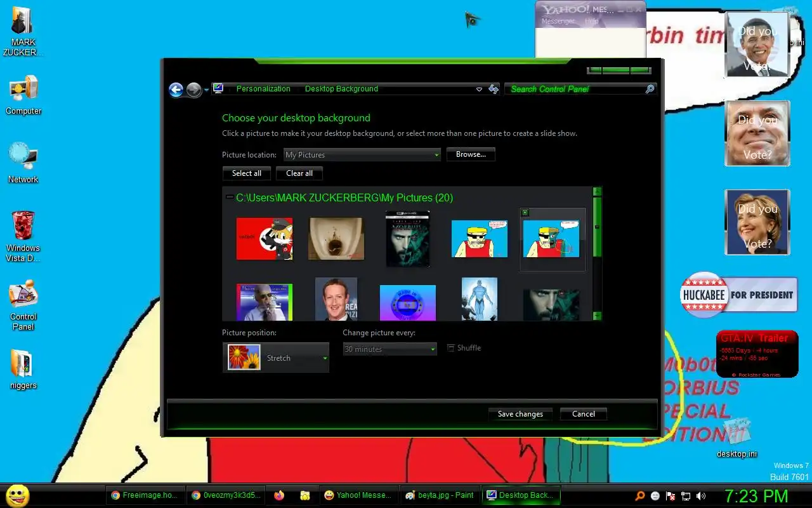812x508 pixels.
Task: Select the man on phone thumbnail
Action: [265, 302]
